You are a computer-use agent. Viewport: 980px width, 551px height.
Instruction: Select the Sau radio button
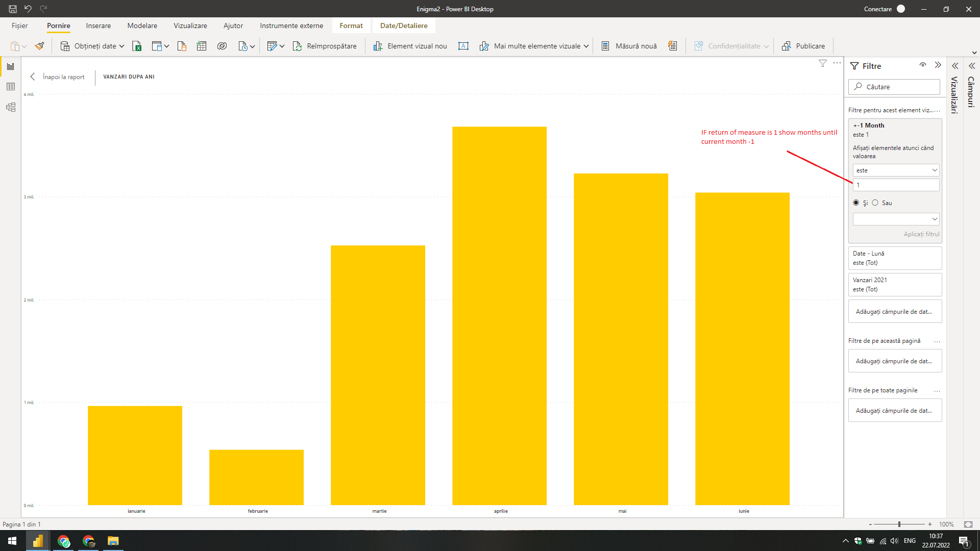coord(875,203)
